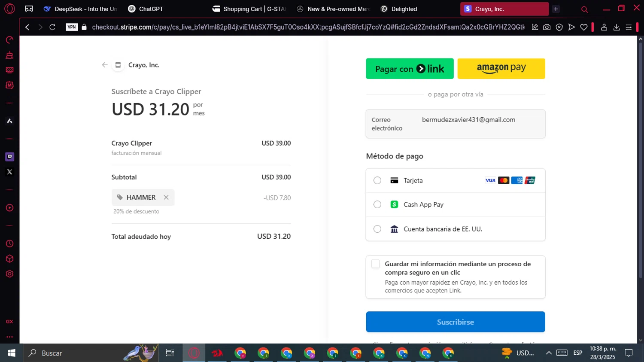Click the browser forward arrow
This screenshot has height=362, width=644.
[40, 27]
